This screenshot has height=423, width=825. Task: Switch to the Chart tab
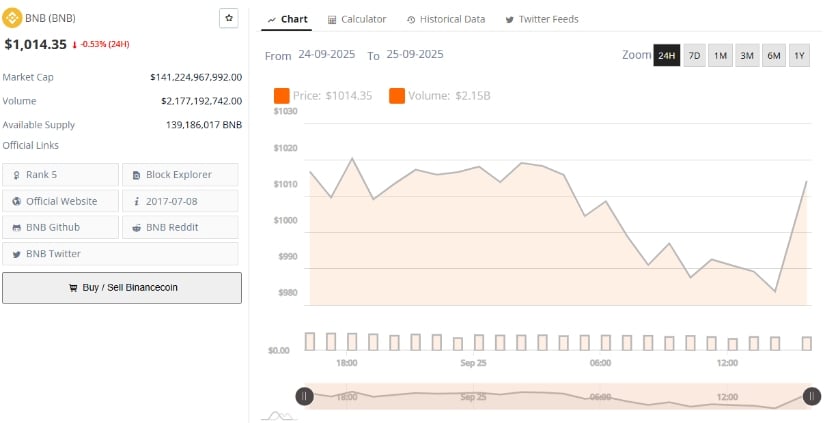click(x=287, y=19)
